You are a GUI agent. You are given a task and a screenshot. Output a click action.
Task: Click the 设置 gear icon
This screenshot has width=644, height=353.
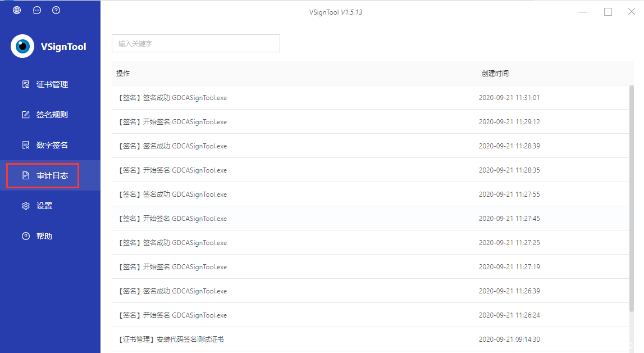[26, 206]
